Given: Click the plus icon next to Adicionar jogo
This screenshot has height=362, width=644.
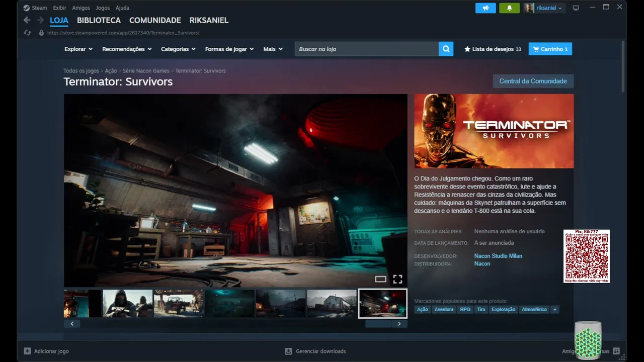Looking at the screenshot, I should (x=27, y=351).
